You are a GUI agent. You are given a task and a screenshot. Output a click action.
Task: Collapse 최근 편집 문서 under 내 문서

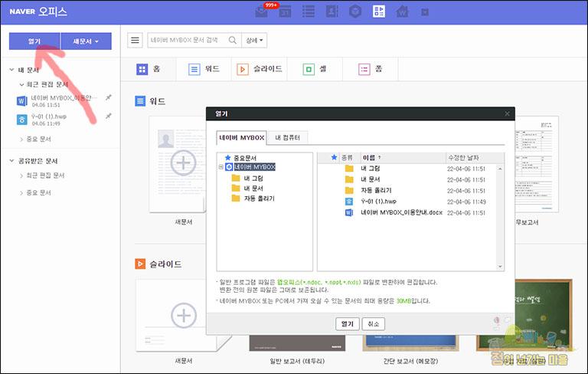[21, 84]
